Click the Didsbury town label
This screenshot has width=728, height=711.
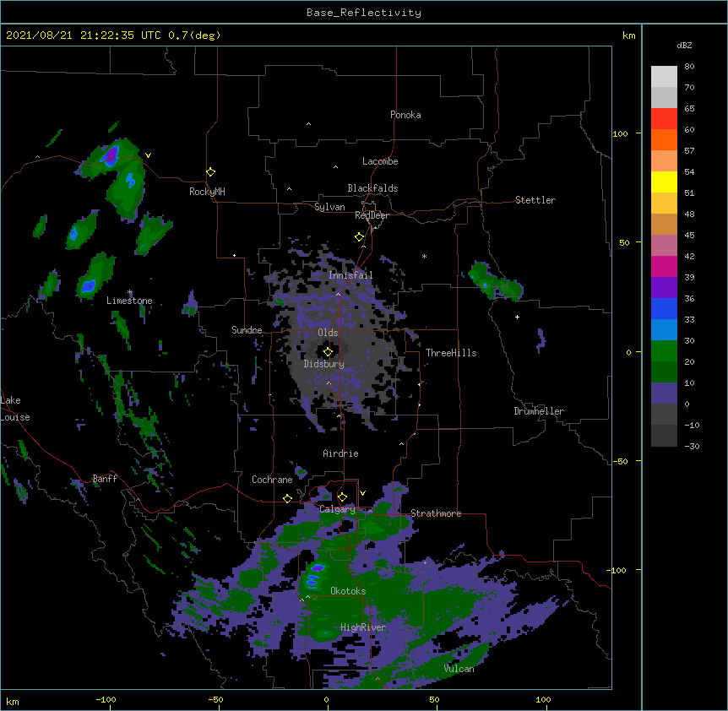click(x=324, y=364)
